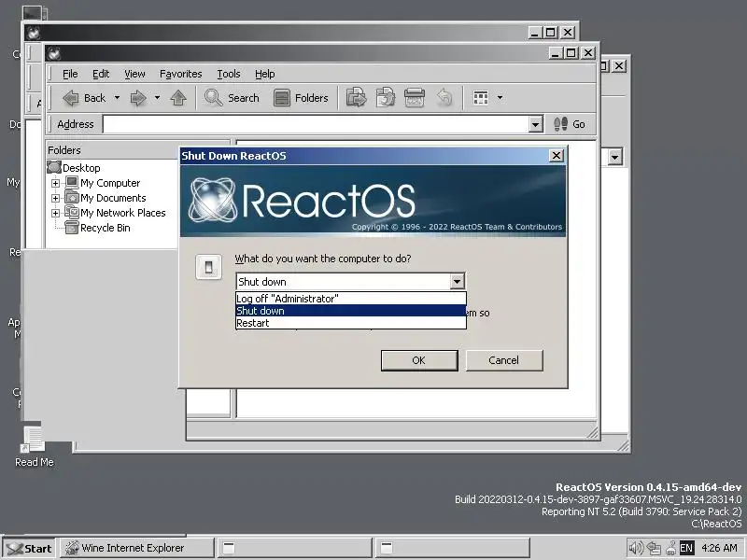Screen dimensions: 747x560
Task: Click the Delete toolbar icon
Action: tap(415, 98)
